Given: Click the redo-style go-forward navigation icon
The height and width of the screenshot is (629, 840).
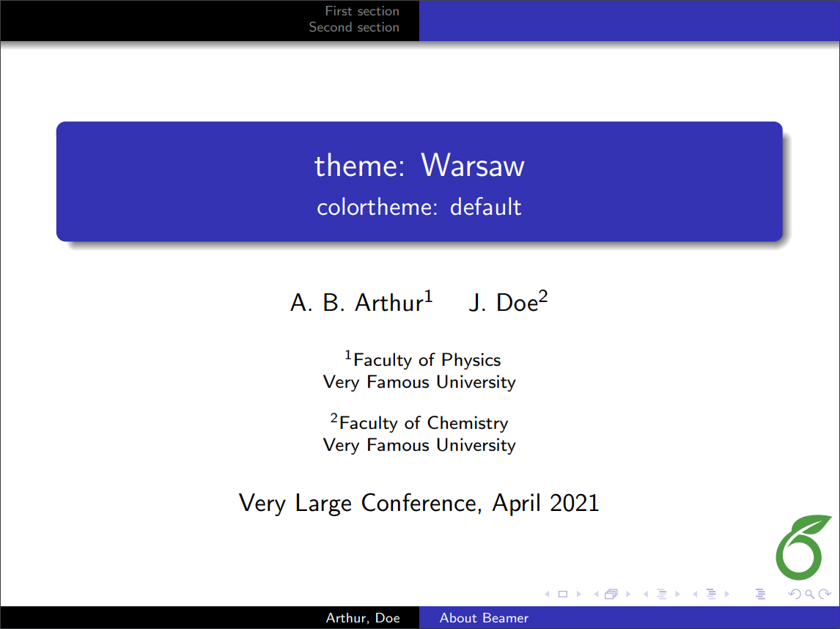Looking at the screenshot, I should [822, 594].
